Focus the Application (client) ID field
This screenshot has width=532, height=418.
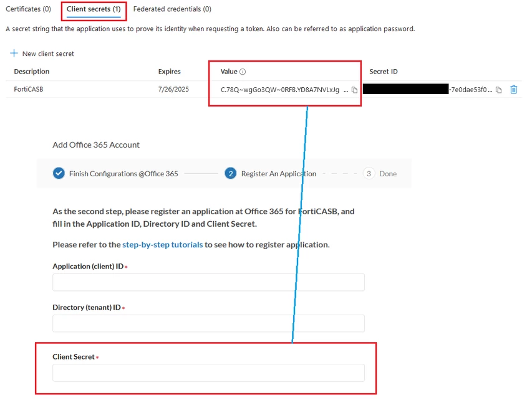[x=209, y=282]
